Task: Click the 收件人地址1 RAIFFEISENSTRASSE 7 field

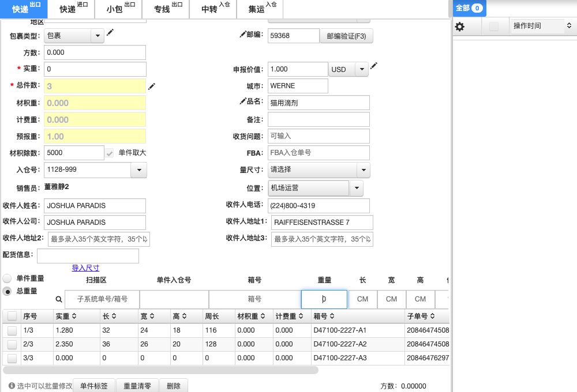Action: click(x=323, y=223)
